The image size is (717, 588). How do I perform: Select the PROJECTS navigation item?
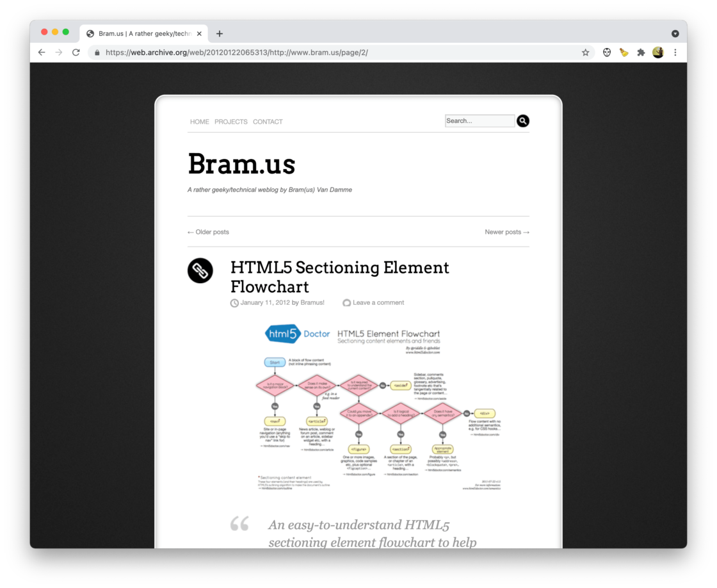tap(230, 122)
